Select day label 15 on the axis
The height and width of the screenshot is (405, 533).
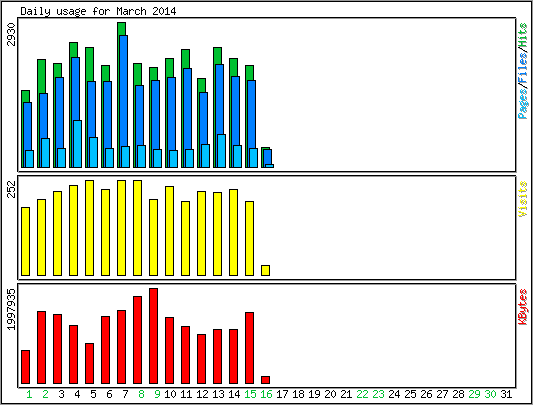(x=250, y=394)
